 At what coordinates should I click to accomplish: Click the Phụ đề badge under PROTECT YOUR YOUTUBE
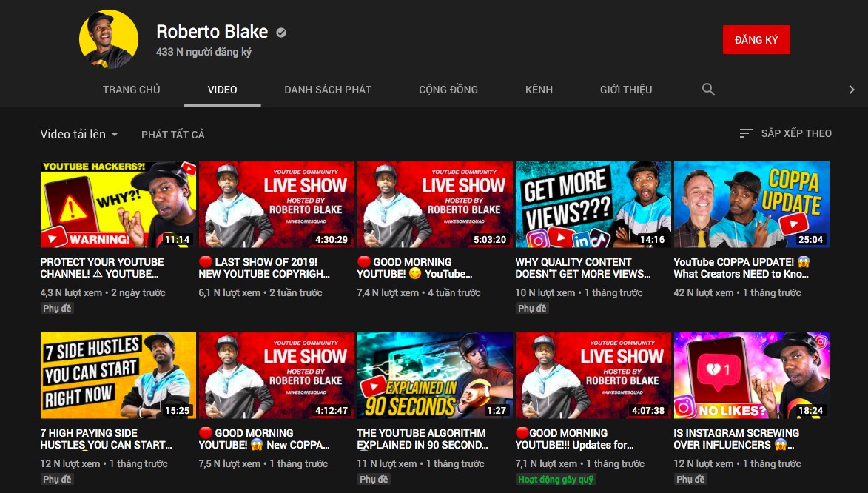click(58, 309)
